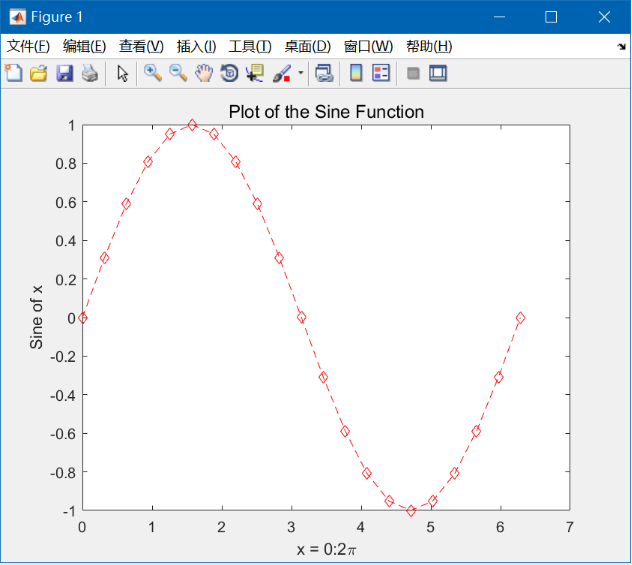Click the y-axis tick label -0.6
Viewport: 632px width, 565px height.
coord(63,434)
